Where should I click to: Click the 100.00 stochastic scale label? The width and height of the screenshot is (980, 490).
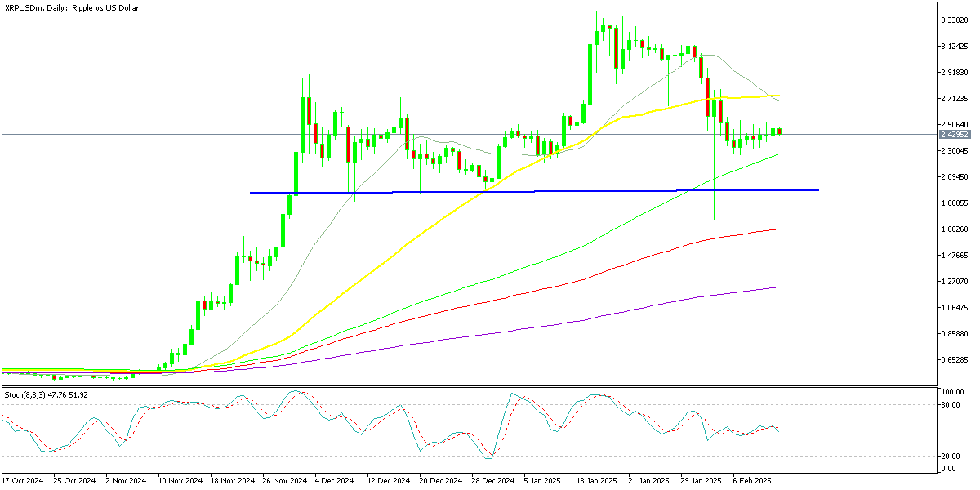951,392
